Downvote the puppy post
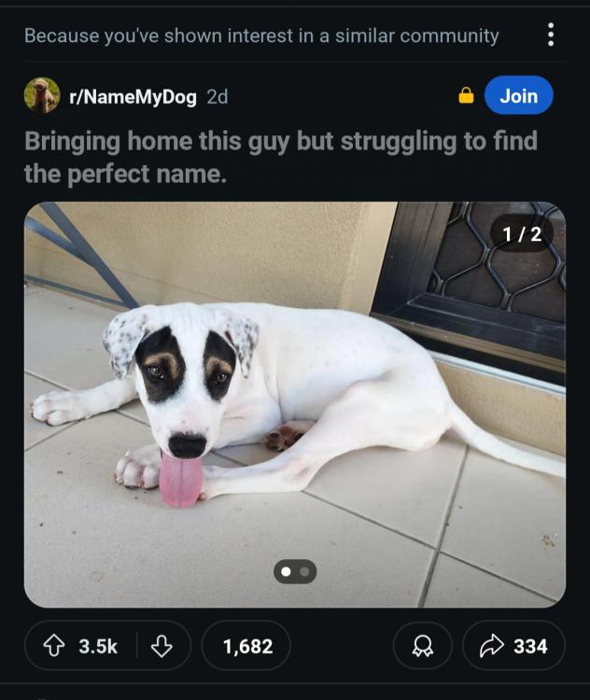 (x=162, y=646)
